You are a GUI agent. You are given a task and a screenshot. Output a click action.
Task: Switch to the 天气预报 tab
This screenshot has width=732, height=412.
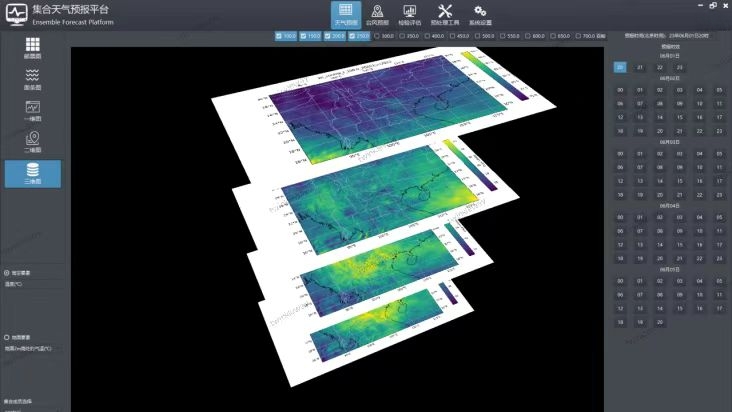(x=344, y=14)
